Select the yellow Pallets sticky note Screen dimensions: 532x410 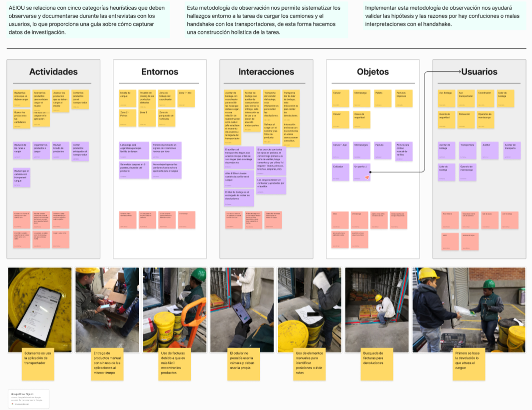[382, 98]
